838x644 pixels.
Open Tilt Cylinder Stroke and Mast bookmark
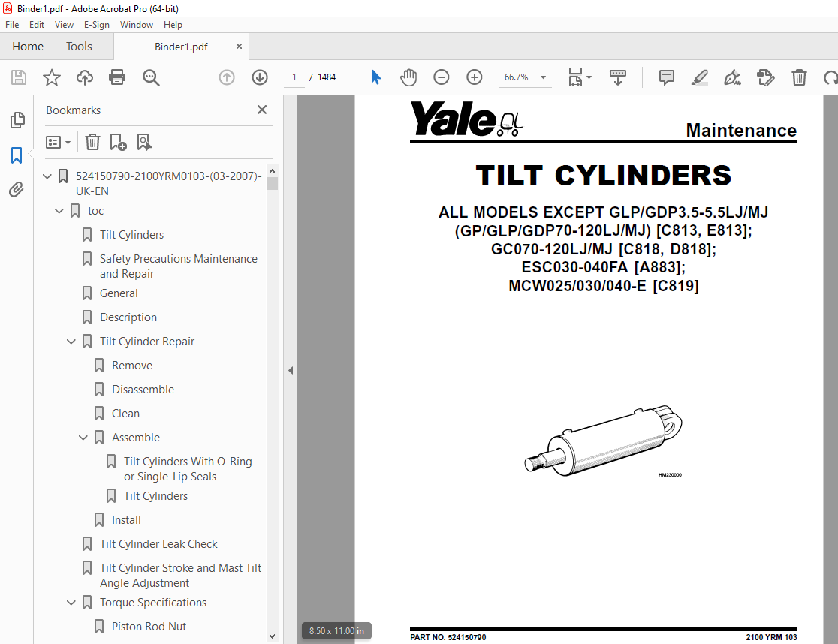coord(180,576)
